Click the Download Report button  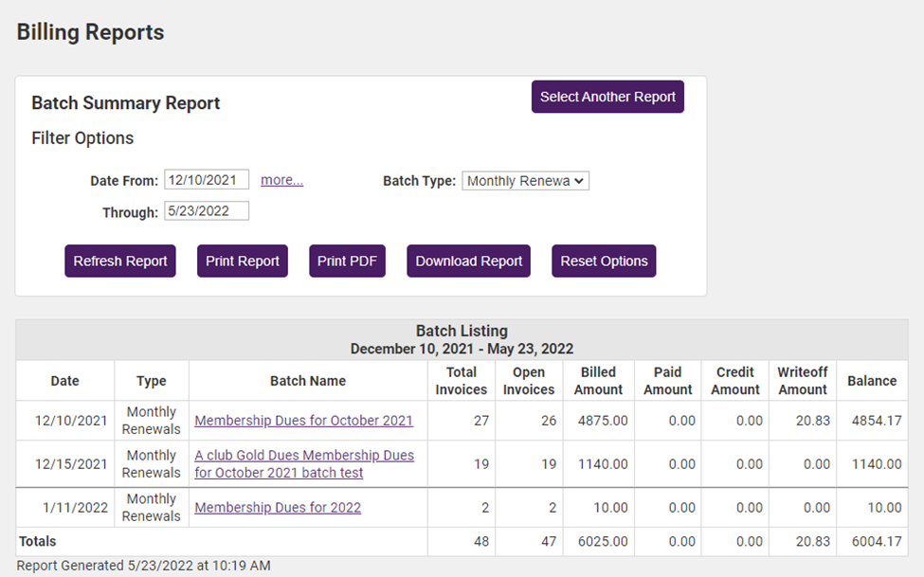click(x=468, y=261)
